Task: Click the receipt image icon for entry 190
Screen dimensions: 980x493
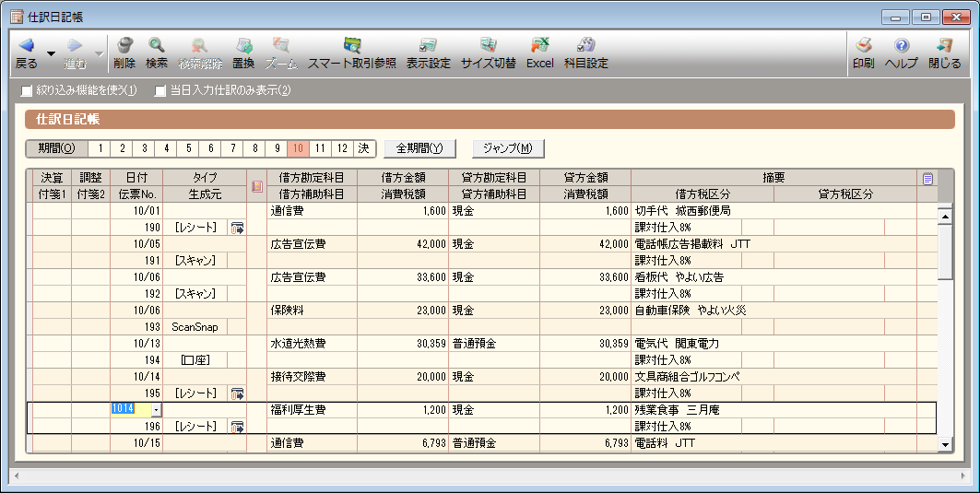Action: click(x=238, y=228)
